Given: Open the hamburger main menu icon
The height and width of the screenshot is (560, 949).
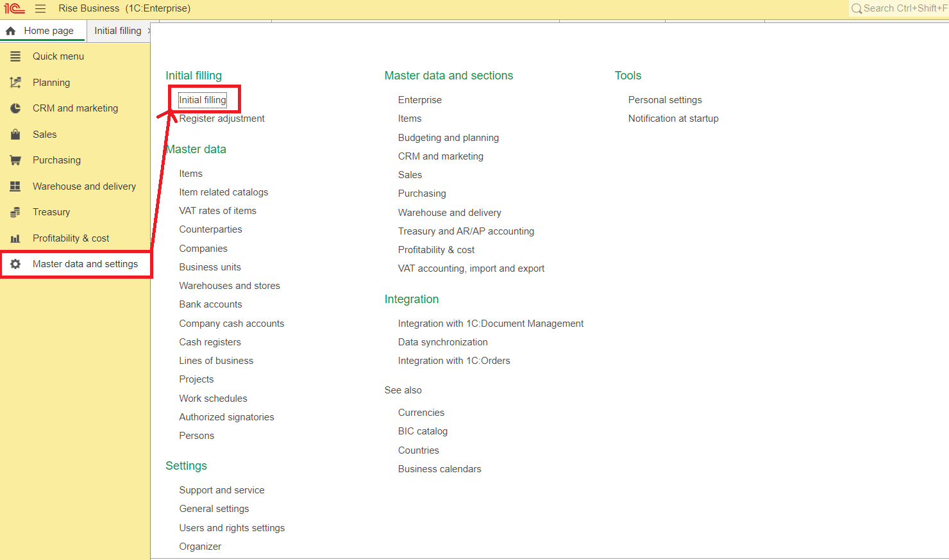Looking at the screenshot, I should click(x=40, y=8).
